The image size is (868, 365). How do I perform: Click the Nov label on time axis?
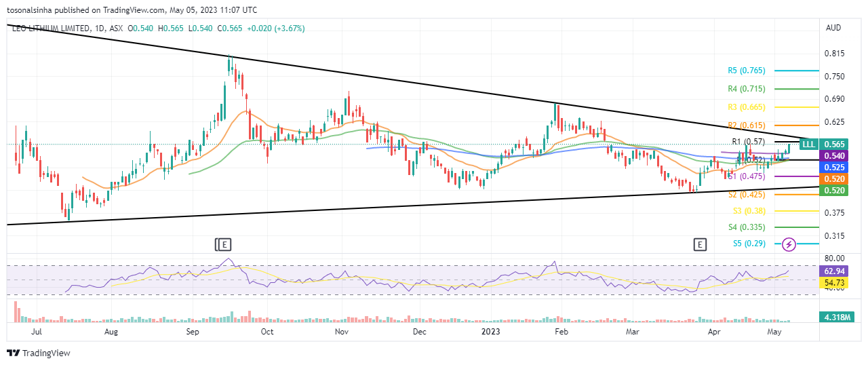click(341, 332)
